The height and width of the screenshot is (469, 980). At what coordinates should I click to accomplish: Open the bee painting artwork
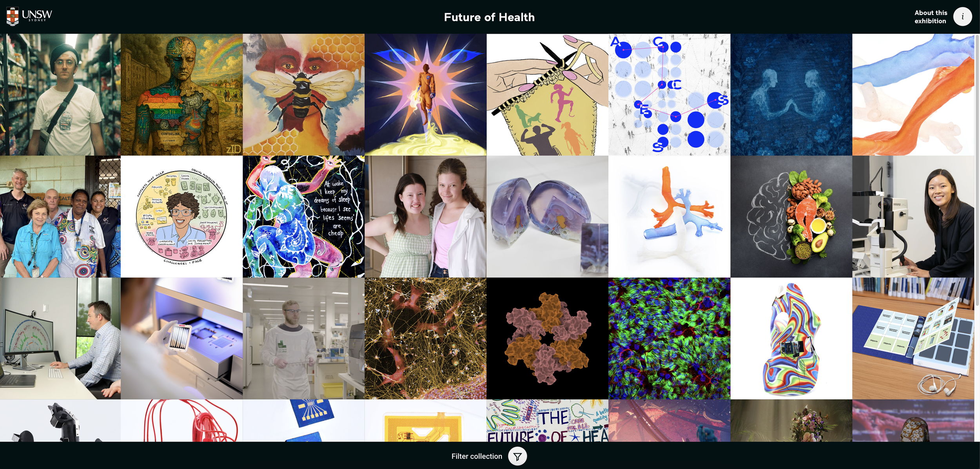(303, 94)
